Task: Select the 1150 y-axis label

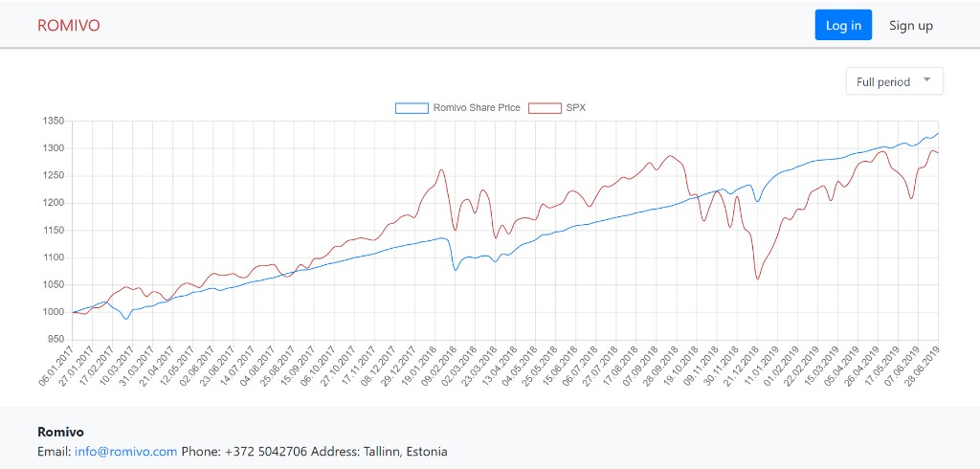Action: (x=55, y=231)
